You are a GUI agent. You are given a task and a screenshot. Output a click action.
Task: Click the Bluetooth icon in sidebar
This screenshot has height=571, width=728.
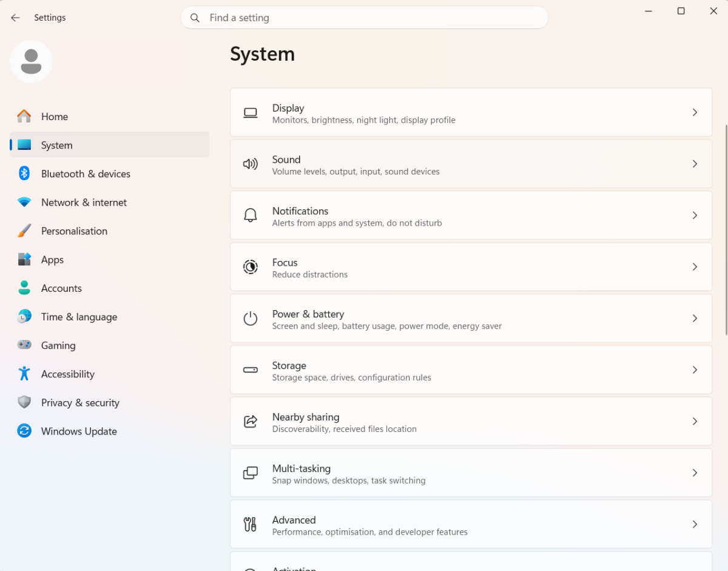point(24,173)
